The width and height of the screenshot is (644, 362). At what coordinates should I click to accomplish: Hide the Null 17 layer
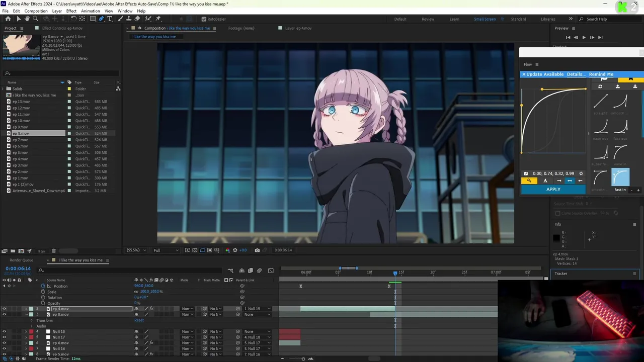[x=4, y=337]
